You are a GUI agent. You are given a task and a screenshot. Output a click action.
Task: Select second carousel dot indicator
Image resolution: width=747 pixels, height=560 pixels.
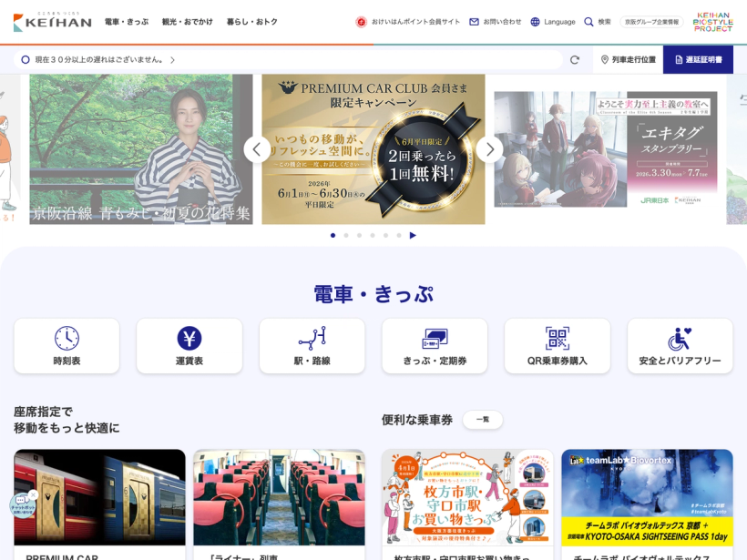[x=346, y=235]
